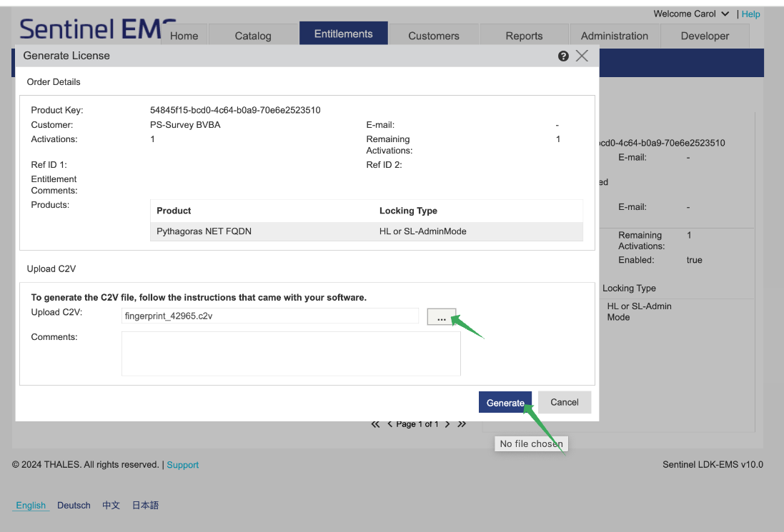Open help for Generate License dialog
This screenshot has width=784, height=532.
[563, 56]
